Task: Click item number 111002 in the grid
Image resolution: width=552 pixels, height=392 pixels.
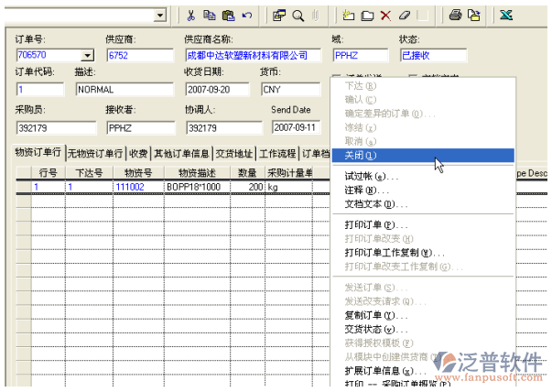Action: pos(131,186)
